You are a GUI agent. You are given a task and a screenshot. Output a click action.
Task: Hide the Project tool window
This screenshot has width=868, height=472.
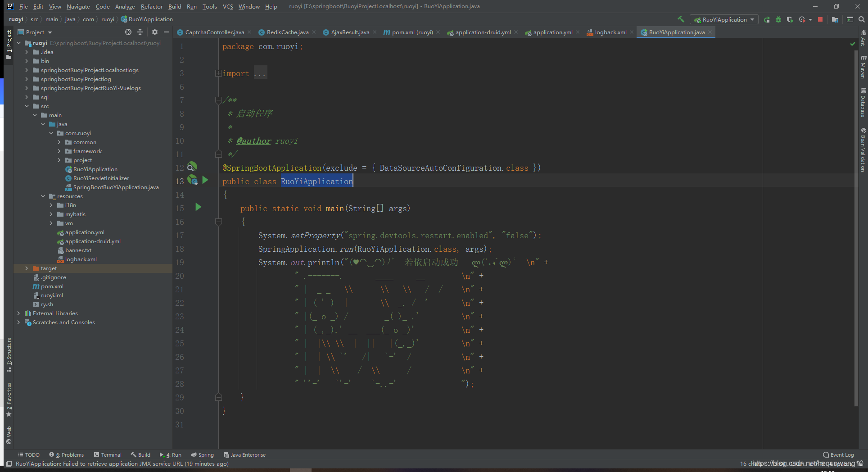167,32
